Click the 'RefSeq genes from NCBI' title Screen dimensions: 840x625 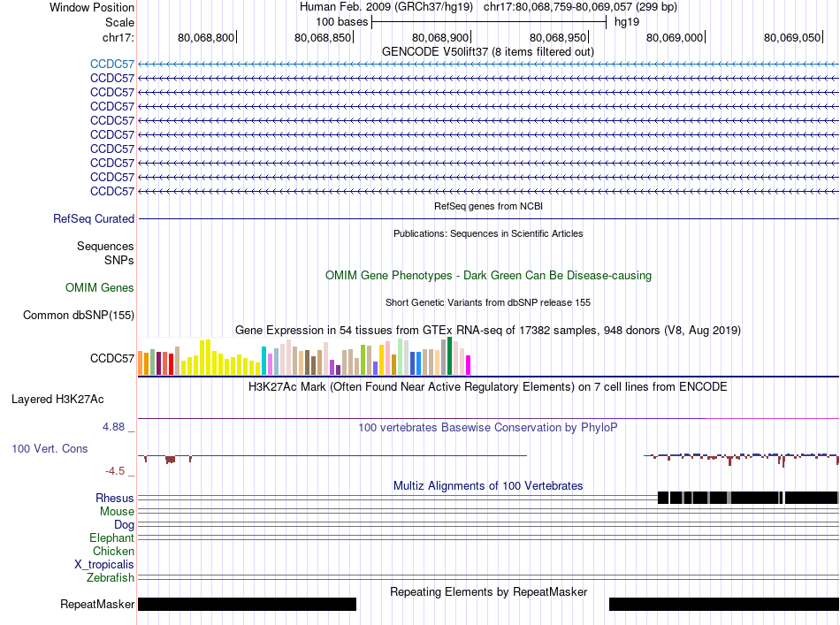point(488,206)
